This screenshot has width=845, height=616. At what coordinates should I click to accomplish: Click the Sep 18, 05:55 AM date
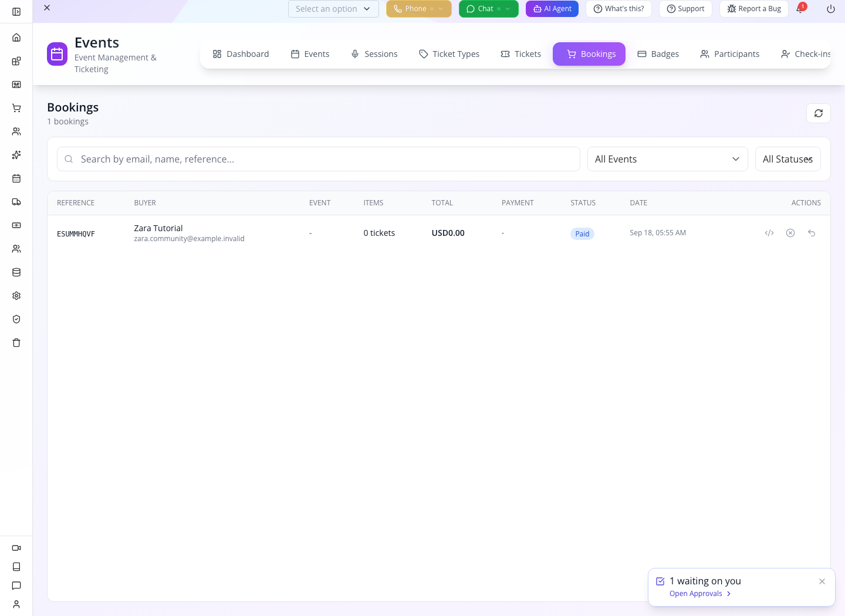point(658,233)
